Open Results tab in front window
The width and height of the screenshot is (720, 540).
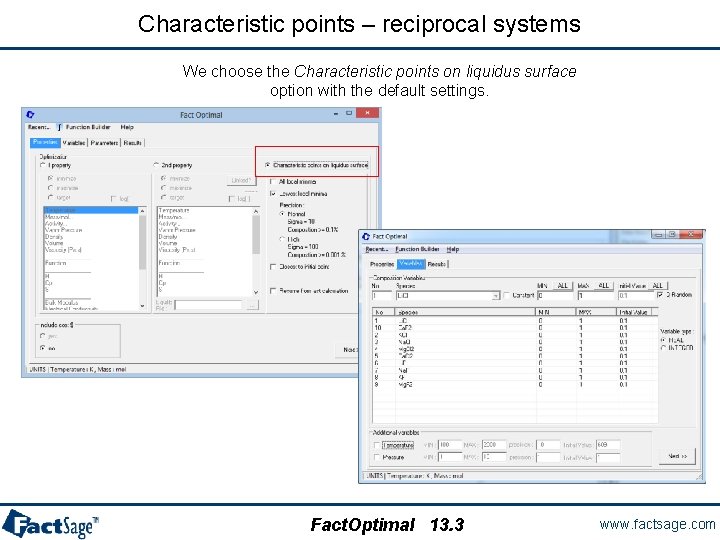[437, 264]
